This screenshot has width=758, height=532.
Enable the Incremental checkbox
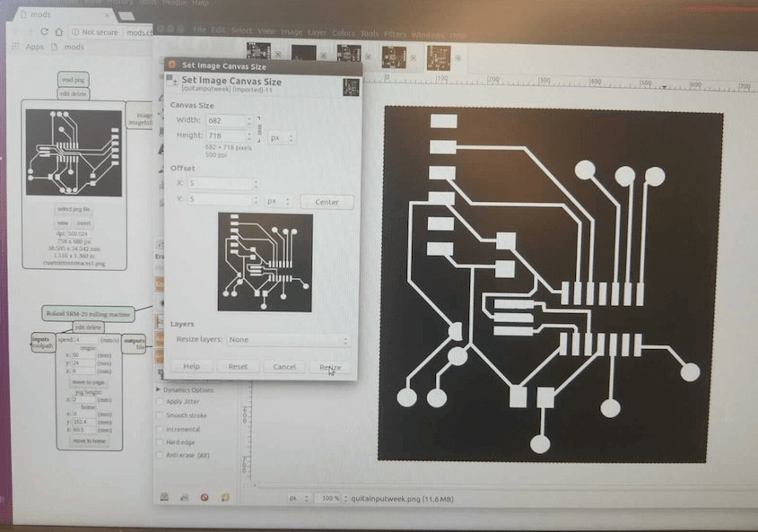[x=160, y=429]
